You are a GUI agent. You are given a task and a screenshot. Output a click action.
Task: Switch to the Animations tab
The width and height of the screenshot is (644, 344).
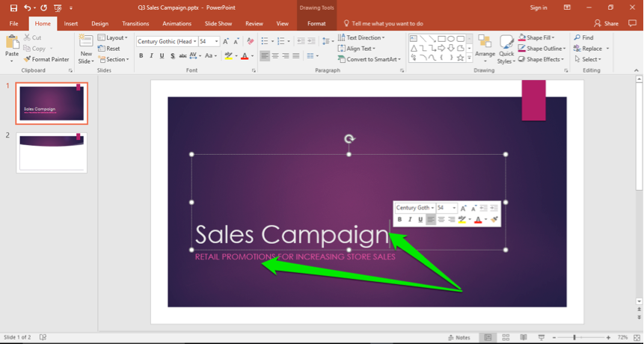point(177,23)
